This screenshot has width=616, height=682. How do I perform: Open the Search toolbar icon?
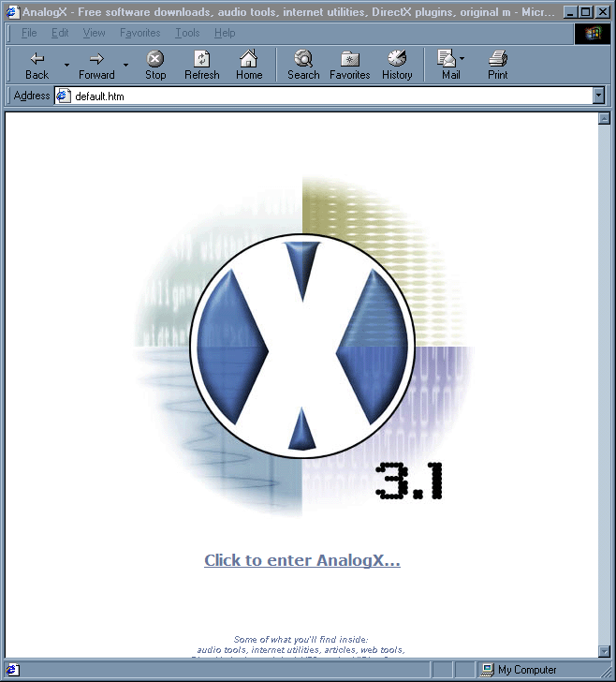302,59
